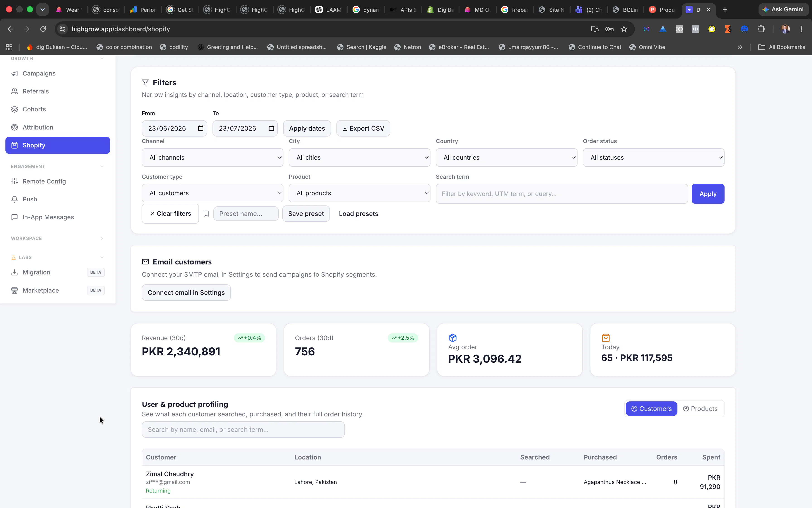Click the install app icon in address bar
Image resolution: width=812 pixels, height=508 pixels.
594,29
